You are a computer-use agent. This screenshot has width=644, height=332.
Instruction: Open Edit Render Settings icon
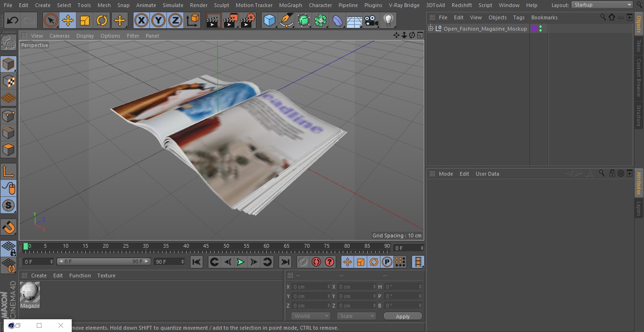(x=248, y=20)
